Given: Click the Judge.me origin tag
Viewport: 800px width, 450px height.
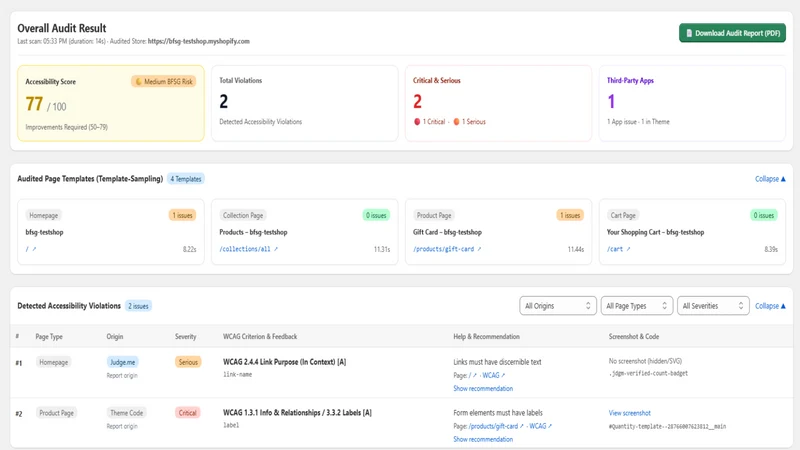Looking at the screenshot, I should pyautogui.click(x=122, y=362).
